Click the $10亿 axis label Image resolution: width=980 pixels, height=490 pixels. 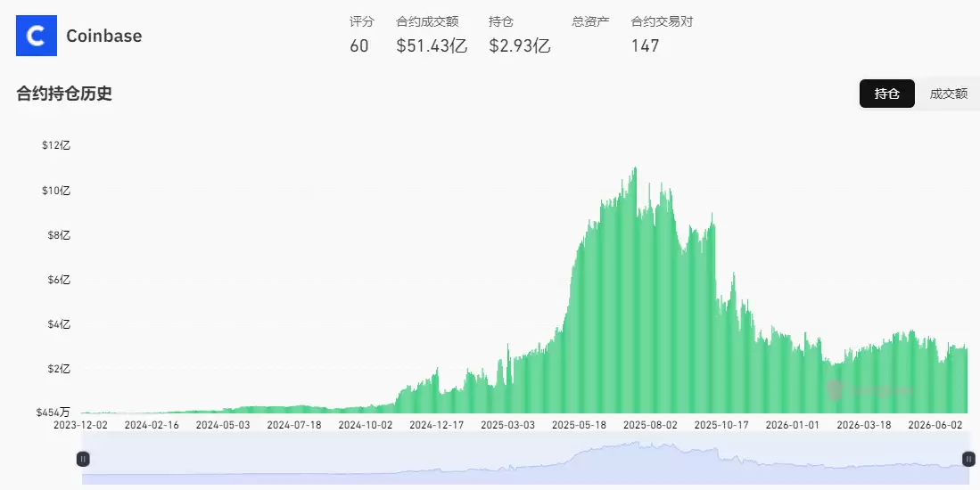click(x=56, y=191)
